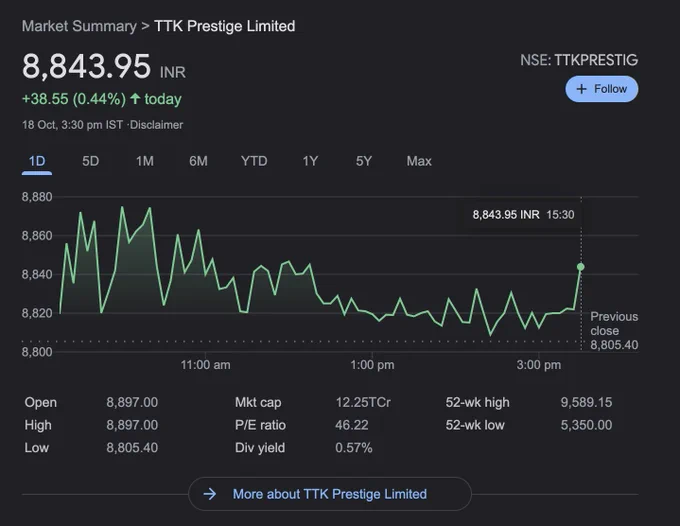Select the YTD chart tab
The width and height of the screenshot is (680, 526).
[x=254, y=161]
